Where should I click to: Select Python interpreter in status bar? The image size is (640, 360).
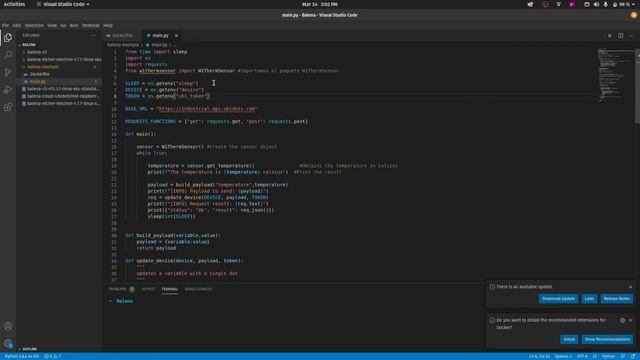22,356
